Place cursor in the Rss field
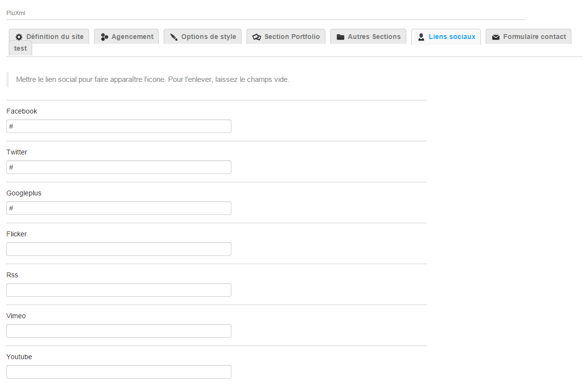588x385 pixels. [118, 290]
